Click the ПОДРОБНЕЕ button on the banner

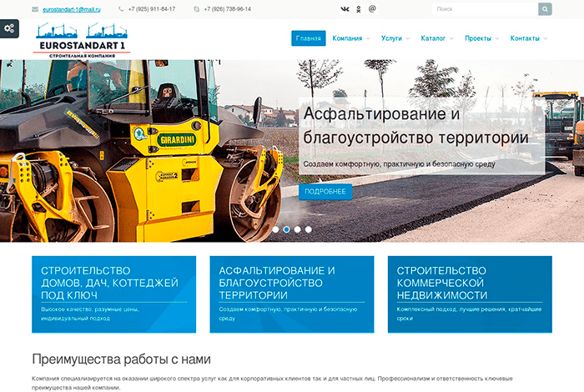[x=325, y=192]
